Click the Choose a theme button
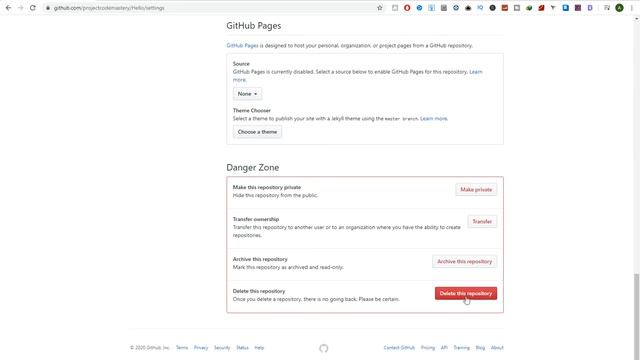This screenshot has height=360, width=640. tap(257, 132)
